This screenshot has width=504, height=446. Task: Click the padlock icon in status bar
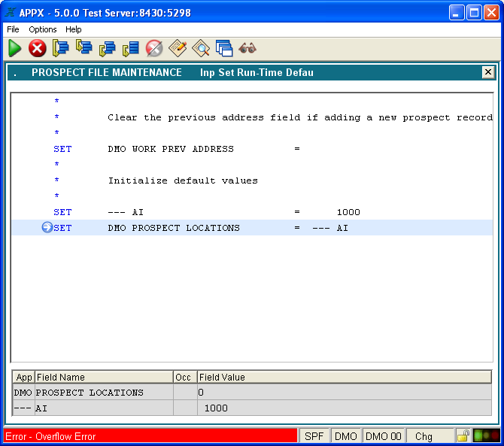click(x=463, y=436)
